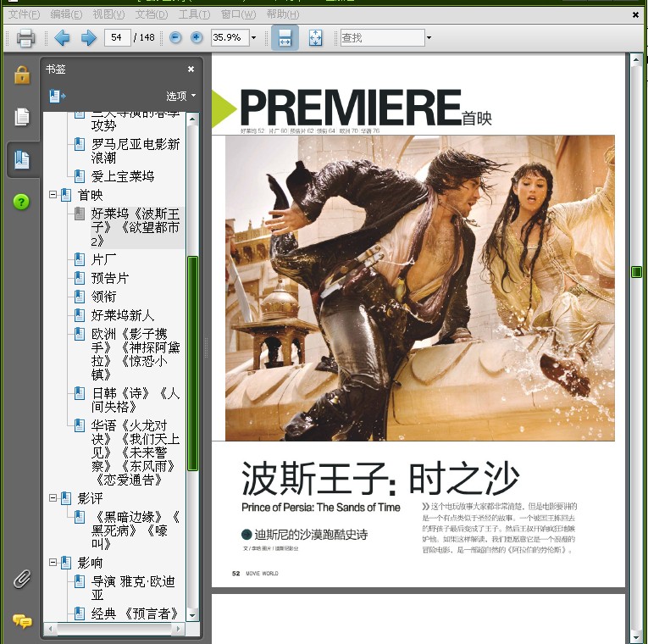Select bookmark 爱上宝莱坞
The height and width of the screenshot is (644, 648).
coord(123,176)
